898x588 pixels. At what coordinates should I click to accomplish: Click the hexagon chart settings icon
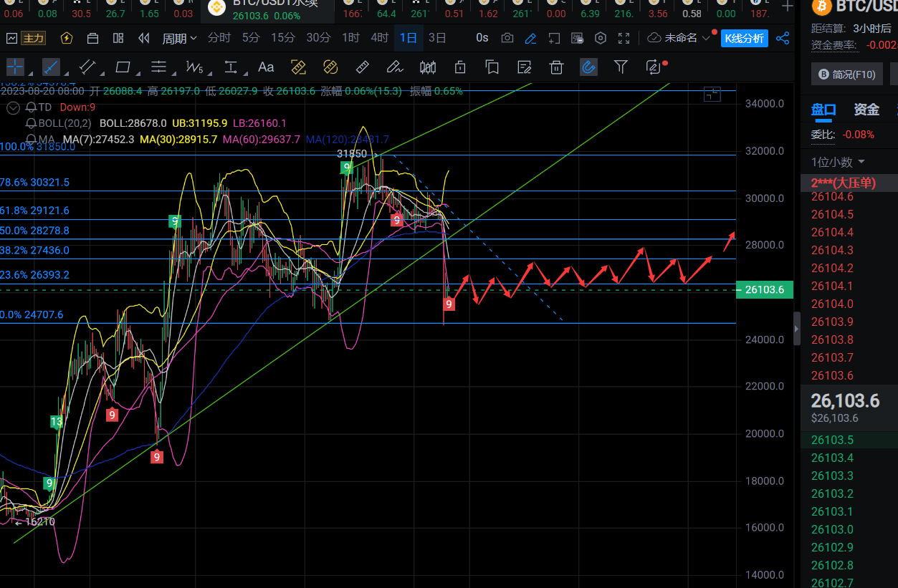pyautogui.click(x=601, y=38)
